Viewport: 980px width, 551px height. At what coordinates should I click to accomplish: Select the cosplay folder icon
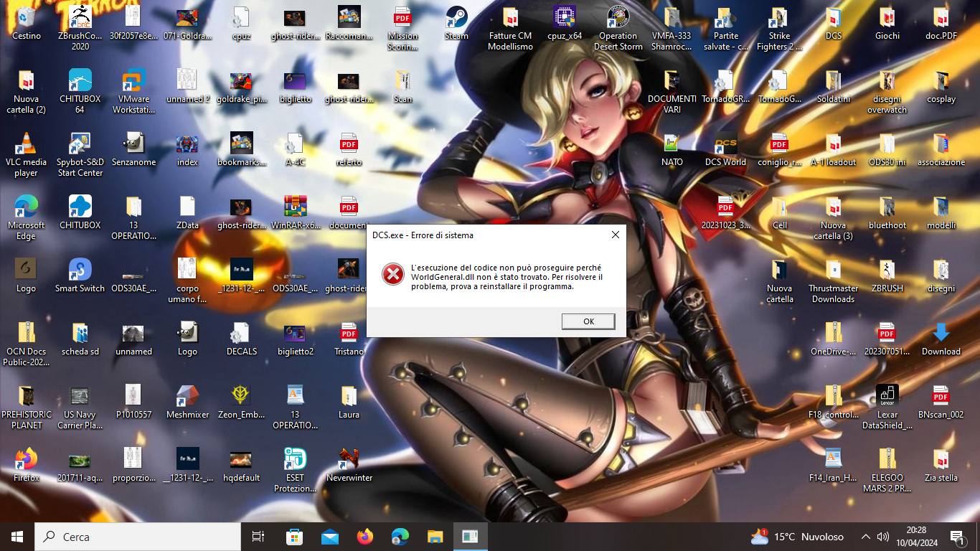[941, 86]
